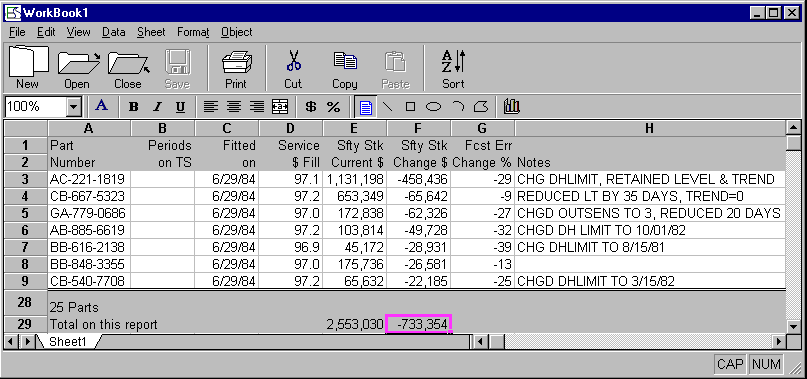The height and width of the screenshot is (379, 807).
Task: Expand the 100% zoom dropdown
Action: (74, 107)
